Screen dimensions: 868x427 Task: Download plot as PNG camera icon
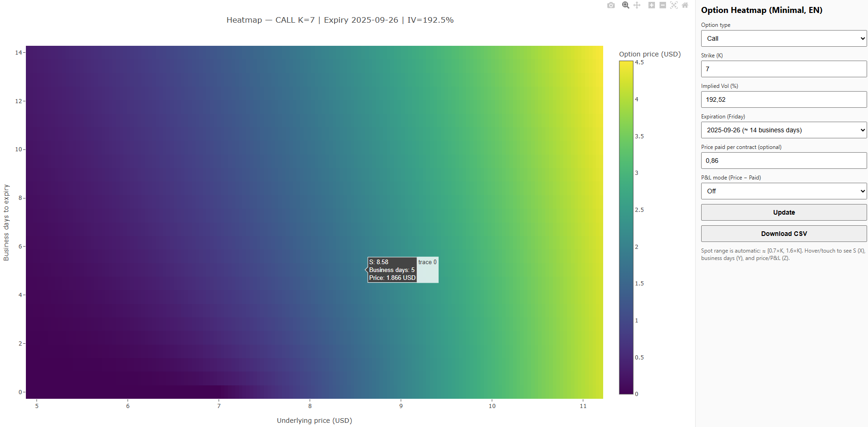tap(611, 5)
